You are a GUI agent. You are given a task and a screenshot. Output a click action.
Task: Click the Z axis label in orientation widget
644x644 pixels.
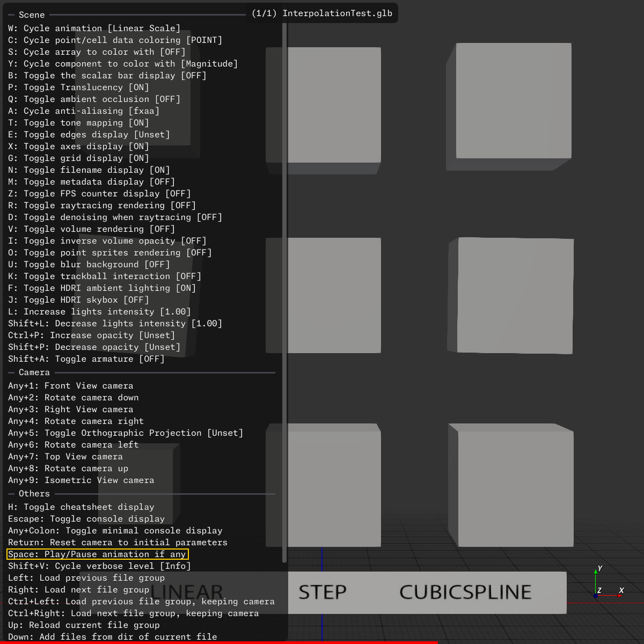[x=599, y=590]
